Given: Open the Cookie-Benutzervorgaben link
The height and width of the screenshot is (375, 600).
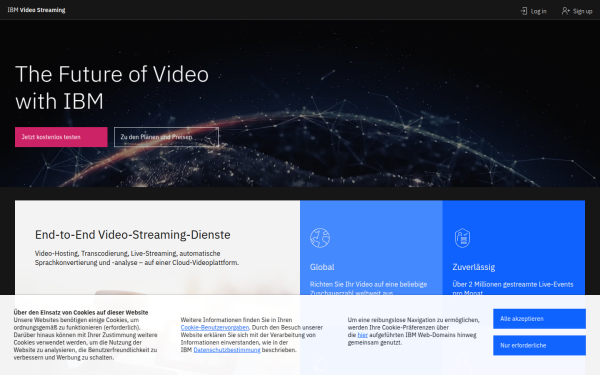Looking at the screenshot, I should [215, 328].
